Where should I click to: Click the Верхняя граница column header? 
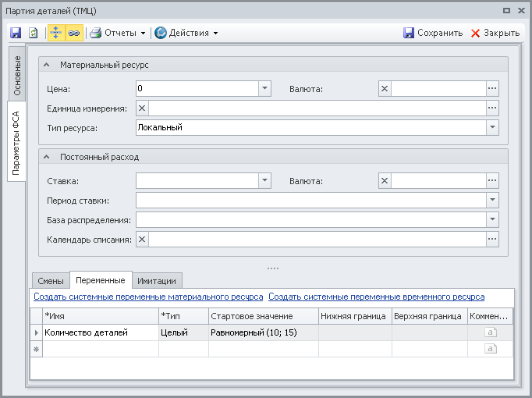click(430, 316)
